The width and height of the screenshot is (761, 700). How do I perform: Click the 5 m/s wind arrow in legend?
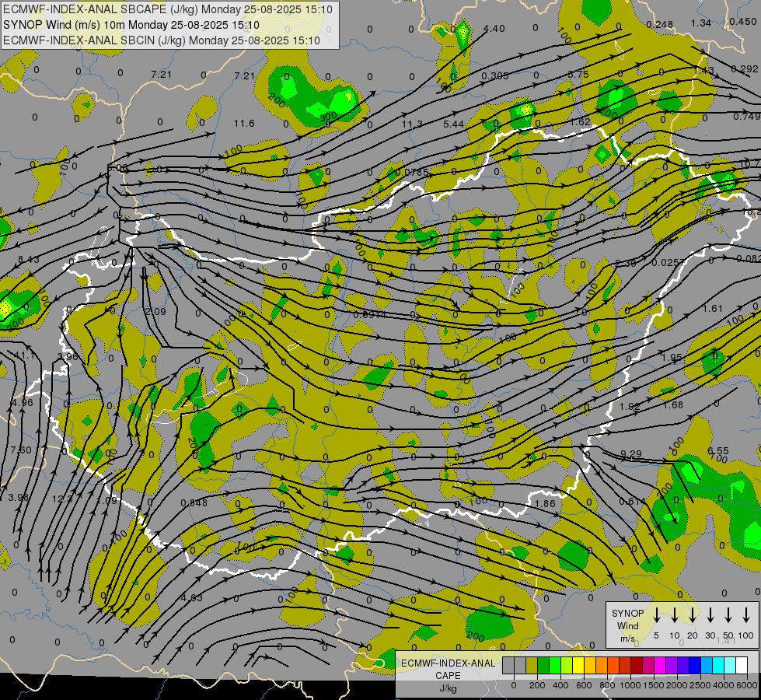point(656,615)
